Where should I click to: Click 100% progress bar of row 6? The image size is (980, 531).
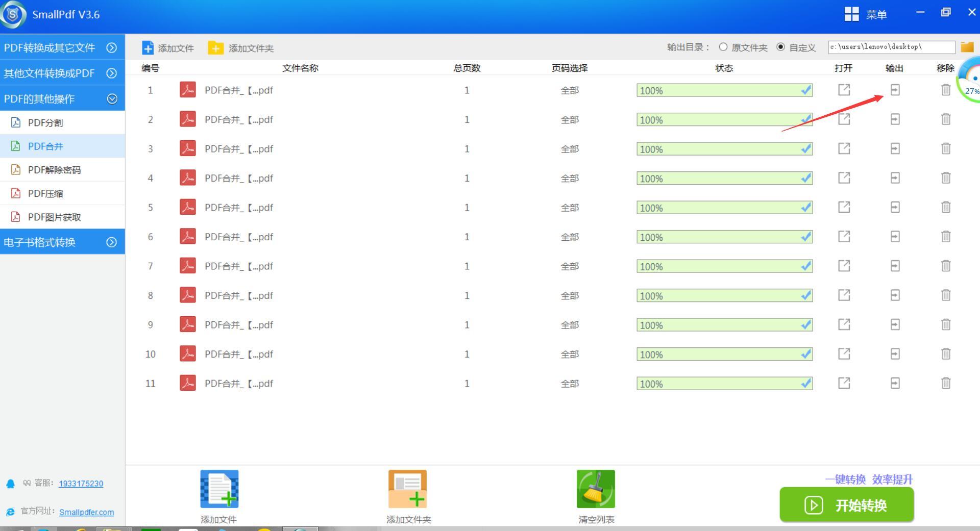(x=724, y=237)
